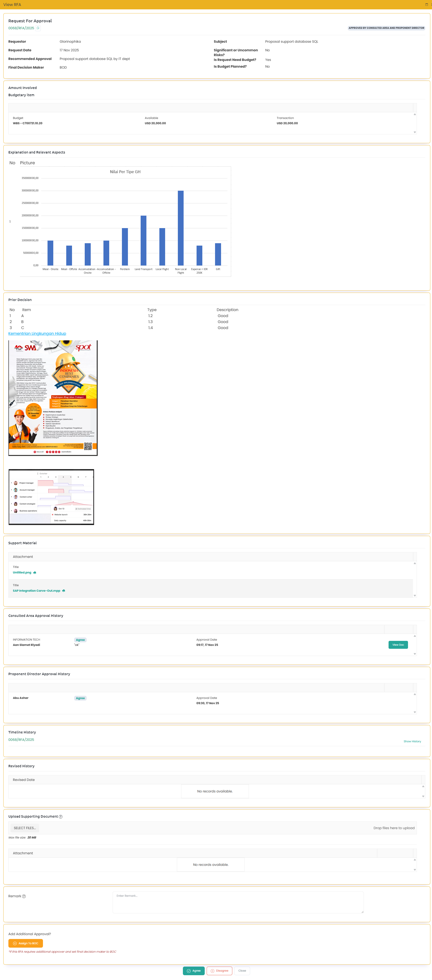
Task: Expand timeline with Show History
Action: pyautogui.click(x=412, y=741)
